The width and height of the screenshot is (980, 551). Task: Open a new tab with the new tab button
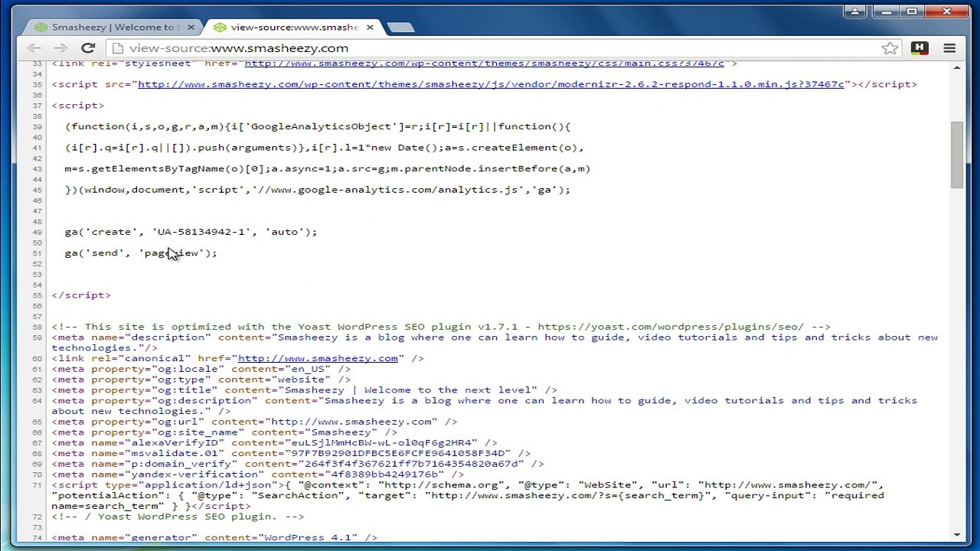(x=400, y=28)
